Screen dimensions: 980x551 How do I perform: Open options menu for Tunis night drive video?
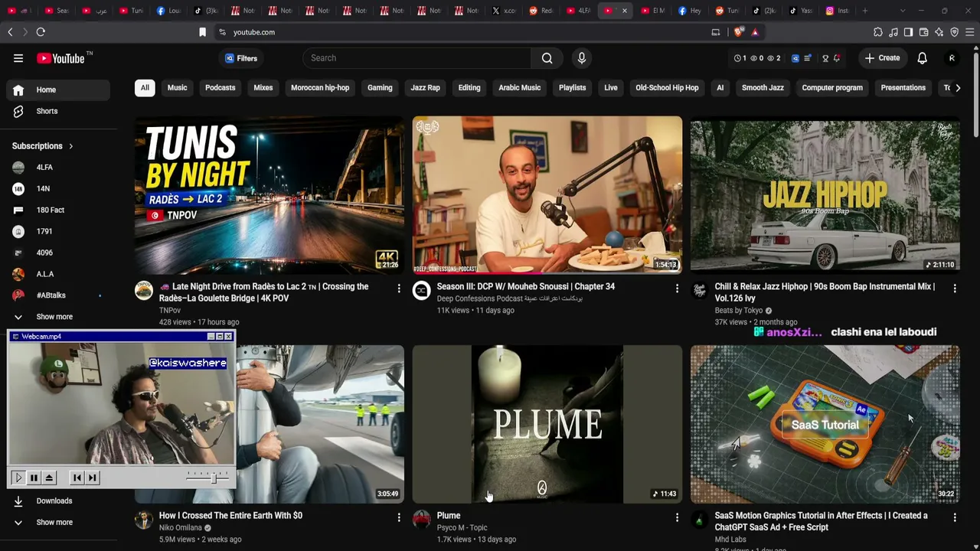click(398, 289)
